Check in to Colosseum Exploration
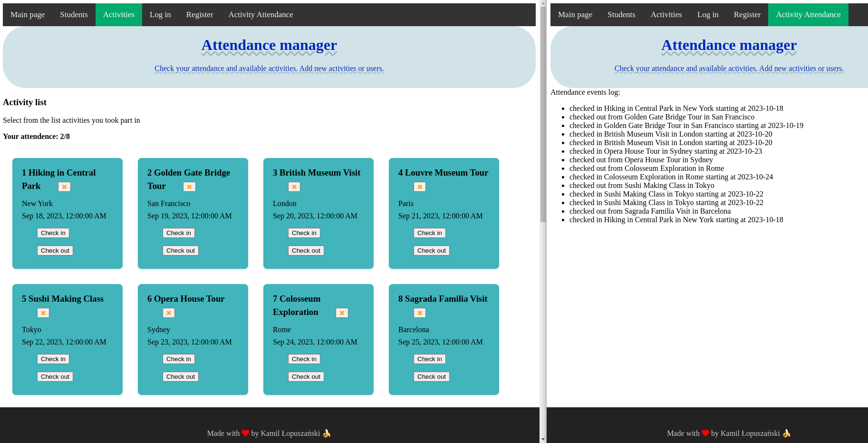The width and height of the screenshot is (868, 443). (304, 359)
